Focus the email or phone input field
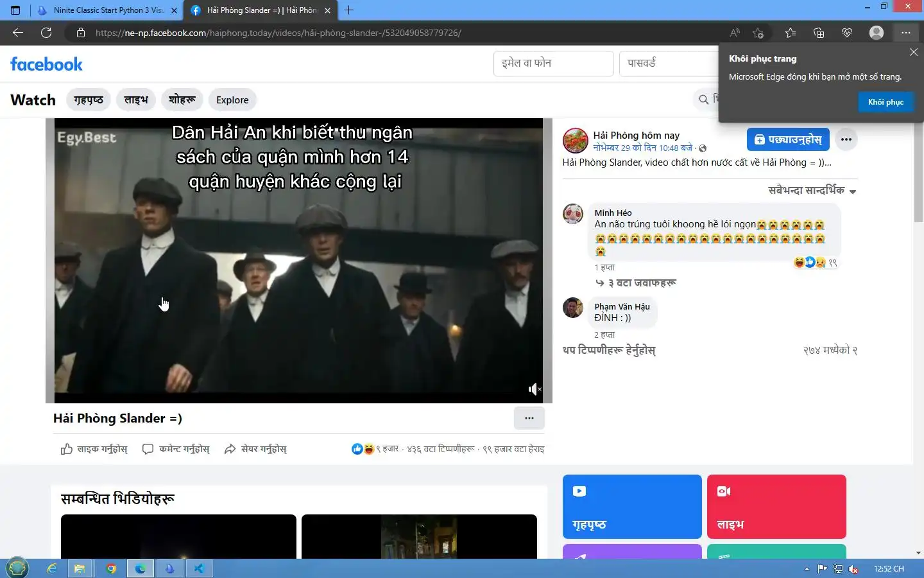Screen dimensions: 924x578 coord(553,64)
